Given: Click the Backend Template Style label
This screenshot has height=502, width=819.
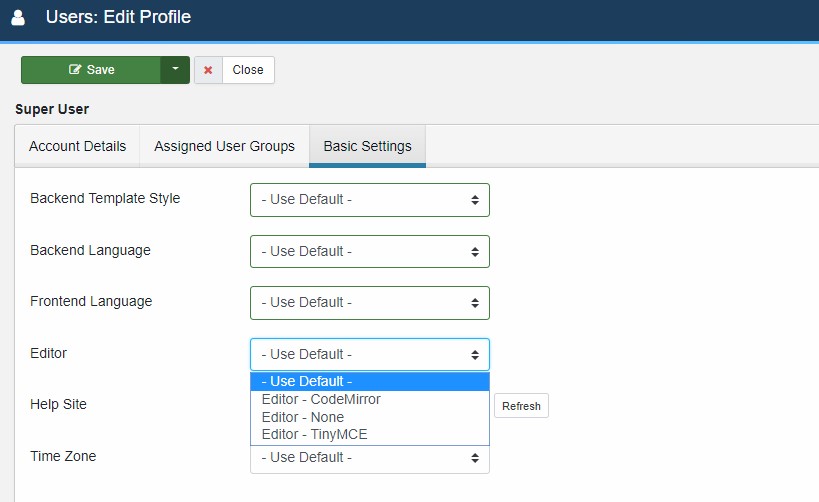Looking at the screenshot, I should [x=105, y=199].
